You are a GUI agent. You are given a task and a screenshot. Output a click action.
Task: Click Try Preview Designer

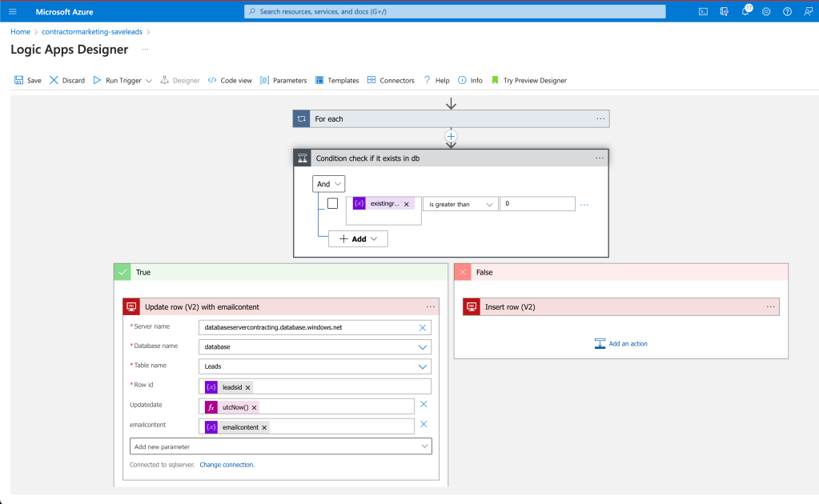(529, 80)
